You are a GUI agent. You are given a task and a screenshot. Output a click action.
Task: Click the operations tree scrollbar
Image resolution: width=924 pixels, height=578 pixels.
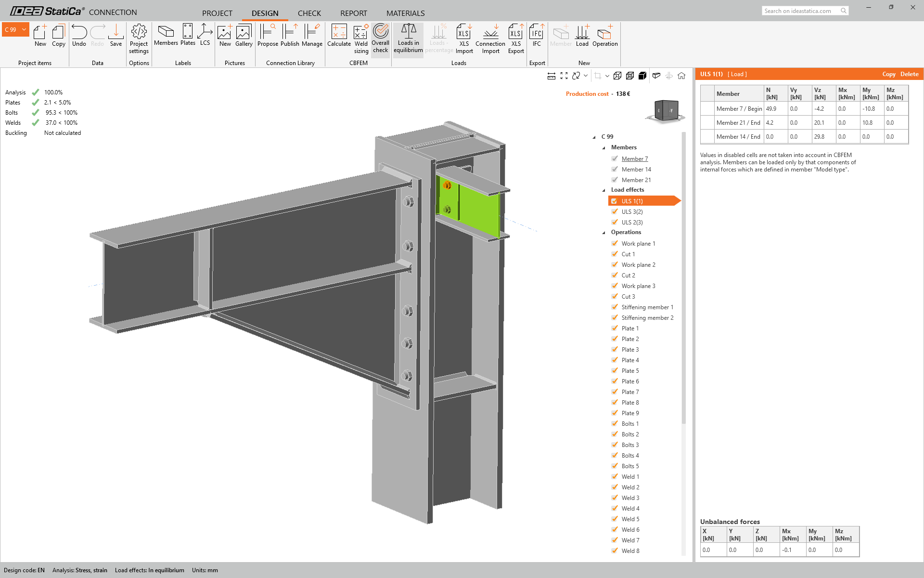pyautogui.click(x=683, y=277)
